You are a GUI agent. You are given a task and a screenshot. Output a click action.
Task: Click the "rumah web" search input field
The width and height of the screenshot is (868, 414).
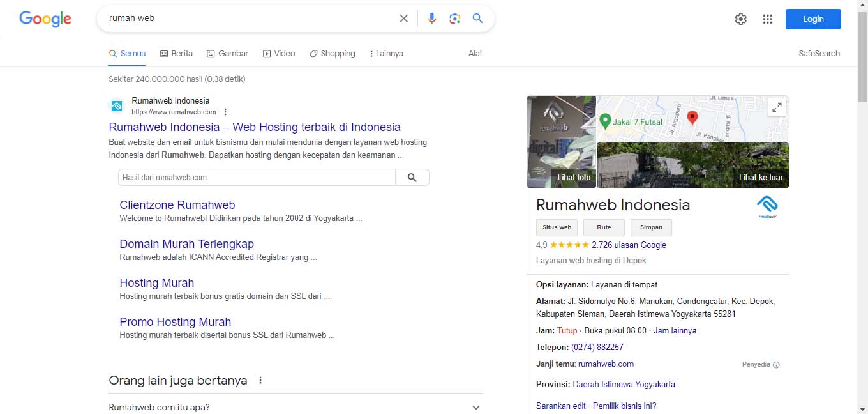coord(249,19)
